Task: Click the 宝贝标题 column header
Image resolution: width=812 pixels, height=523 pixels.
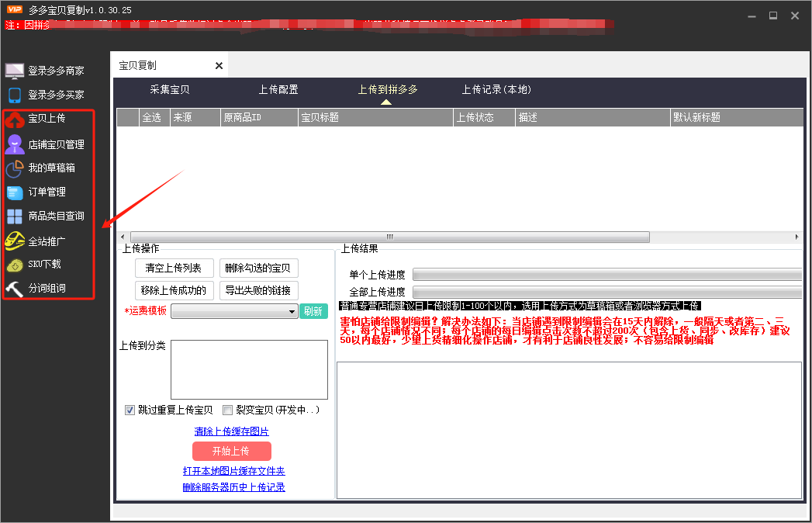Action: point(376,118)
